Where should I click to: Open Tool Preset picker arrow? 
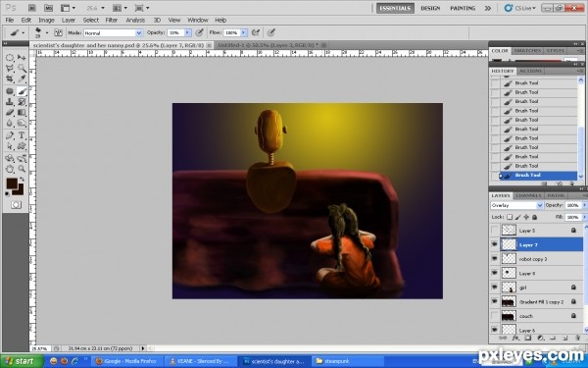click(x=24, y=32)
